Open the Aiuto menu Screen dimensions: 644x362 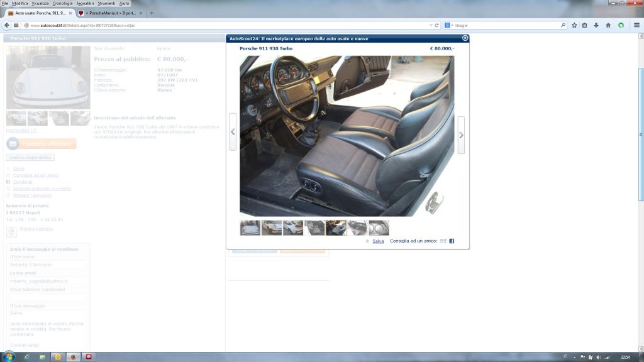[x=124, y=3]
